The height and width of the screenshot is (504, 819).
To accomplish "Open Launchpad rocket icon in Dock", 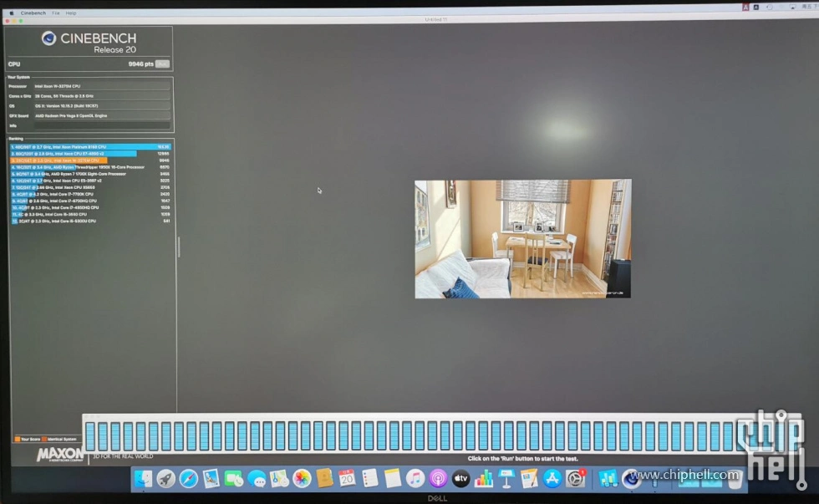I will point(166,478).
